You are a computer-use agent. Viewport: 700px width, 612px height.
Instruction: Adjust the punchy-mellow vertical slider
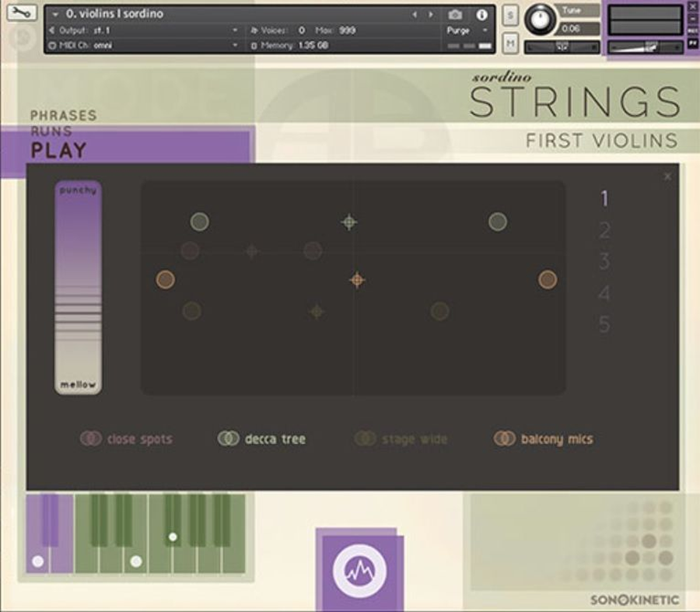(x=78, y=288)
